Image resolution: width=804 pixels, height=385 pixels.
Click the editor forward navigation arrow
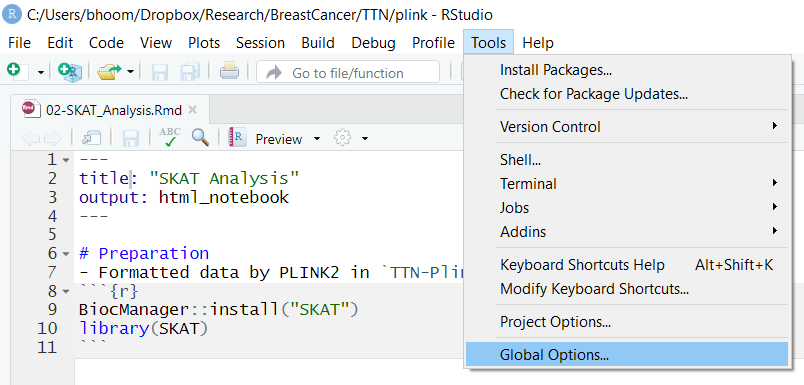(53, 138)
